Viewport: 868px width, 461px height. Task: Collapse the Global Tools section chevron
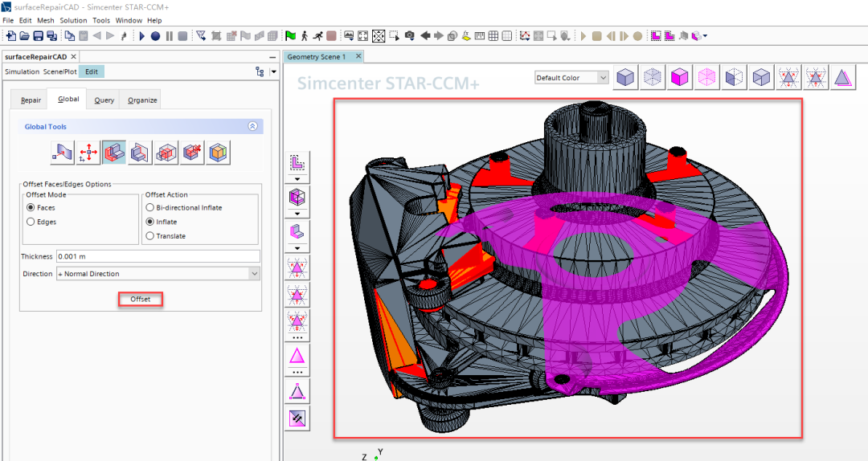252,126
